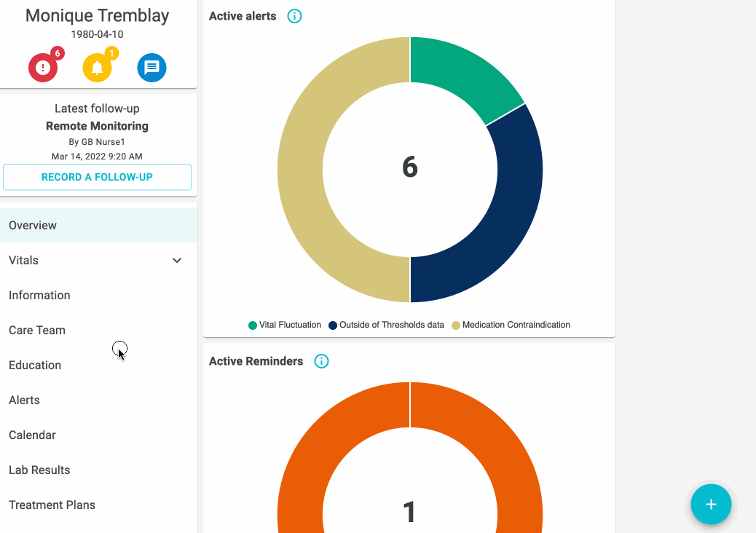The width and height of the screenshot is (756, 533).
Task: Click the 6 count in alerts donut
Action: [x=410, y=167]
